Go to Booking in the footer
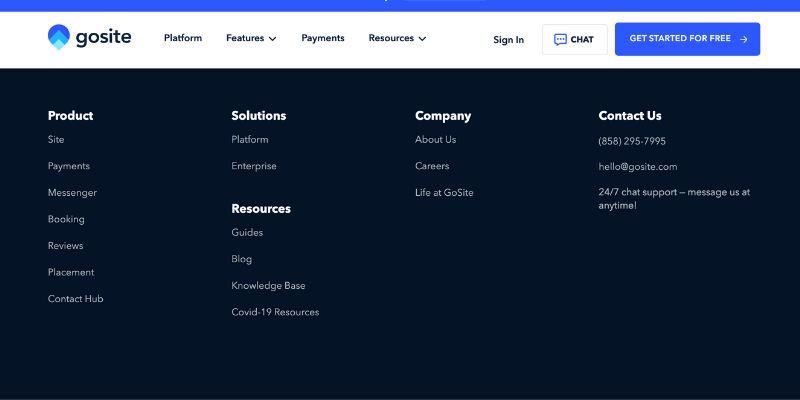 click(66, 219)
